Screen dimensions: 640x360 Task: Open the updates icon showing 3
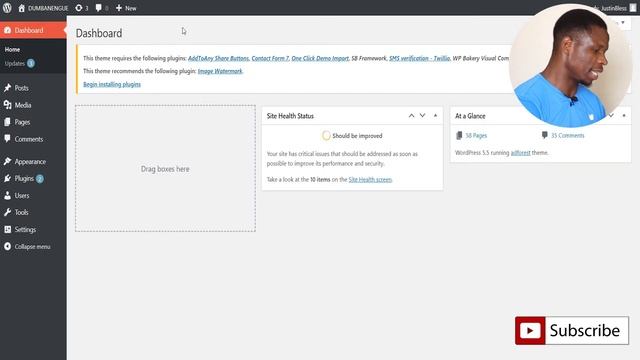82,8
